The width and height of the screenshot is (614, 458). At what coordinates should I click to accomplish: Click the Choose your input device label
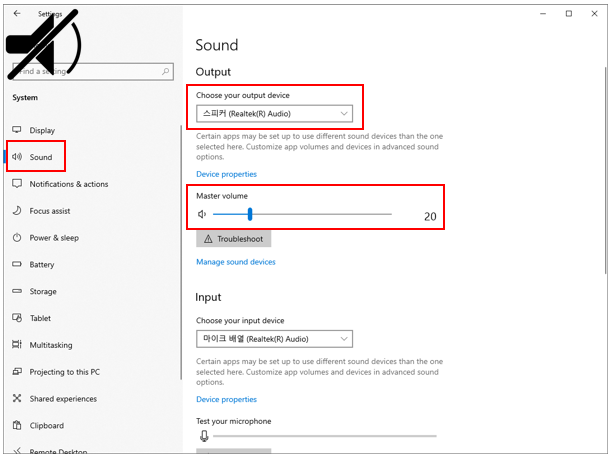pos(240,321)
